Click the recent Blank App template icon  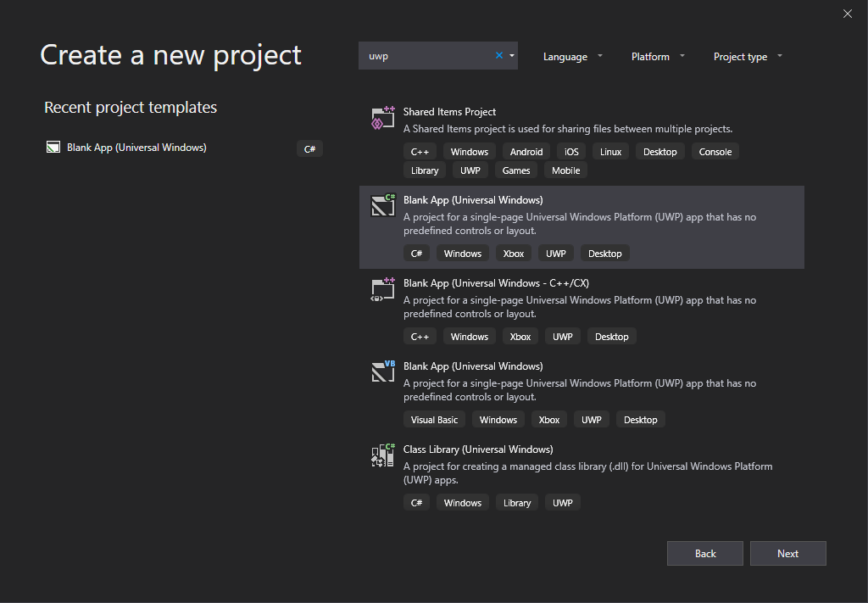pos(53,147)
